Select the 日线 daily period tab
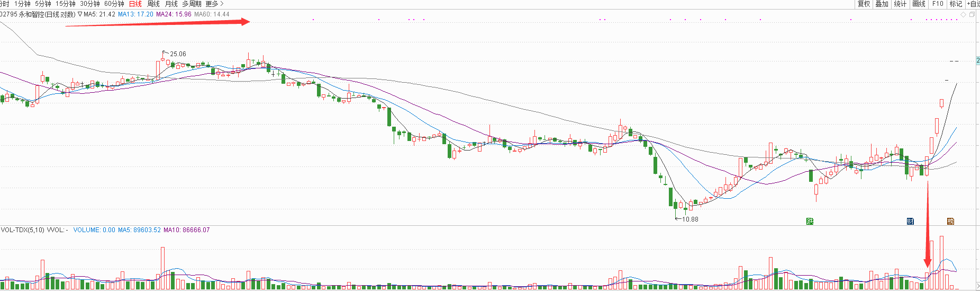The height and width of the screenshot is (291, 980). [135, 4]
